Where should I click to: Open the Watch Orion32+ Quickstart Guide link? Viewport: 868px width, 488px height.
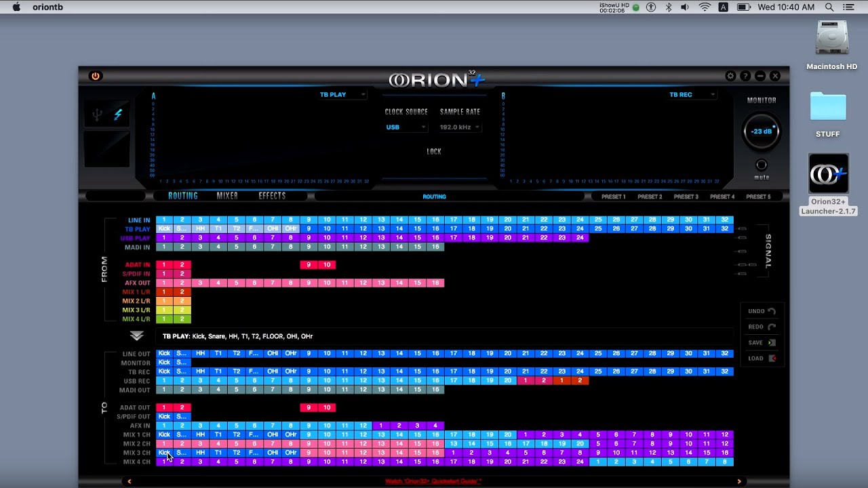click(433, 481)
